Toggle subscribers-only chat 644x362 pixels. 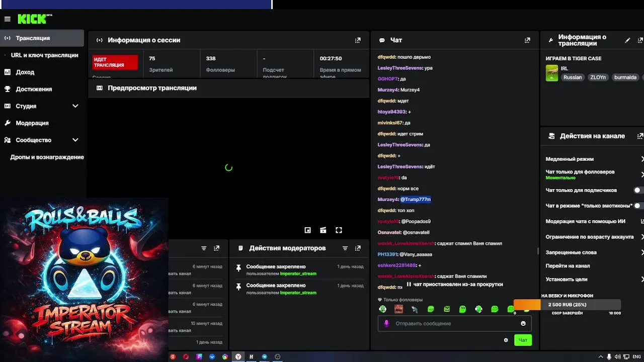pyautogui.click(x=638, y=191)
